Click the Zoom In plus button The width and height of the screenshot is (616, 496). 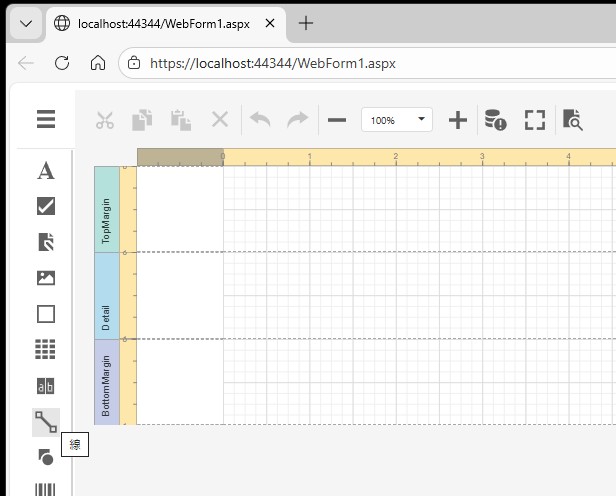pos(458,120)
